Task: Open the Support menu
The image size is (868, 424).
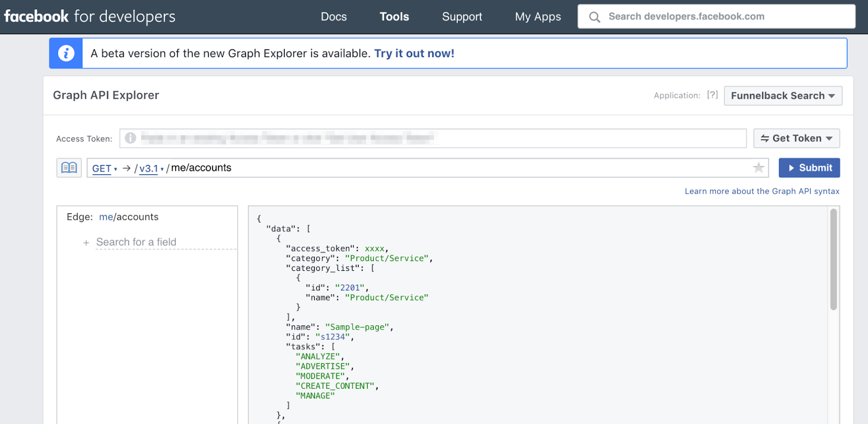Action: 462,17
